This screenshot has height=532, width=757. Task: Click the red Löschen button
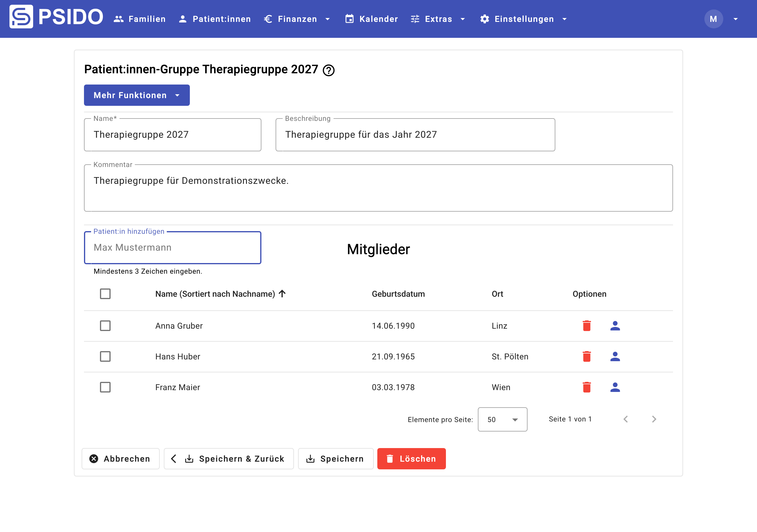(x=411, y=458)
